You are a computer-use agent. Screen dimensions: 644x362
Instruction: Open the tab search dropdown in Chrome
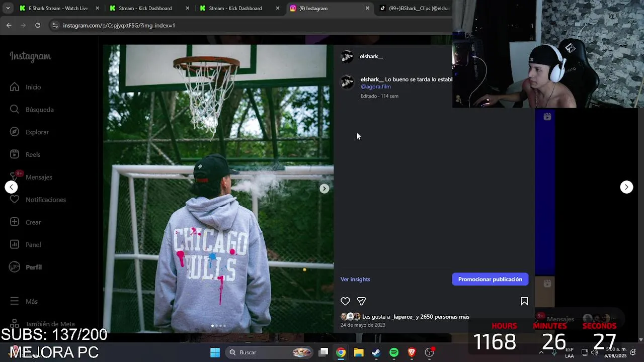coord(8,8)
